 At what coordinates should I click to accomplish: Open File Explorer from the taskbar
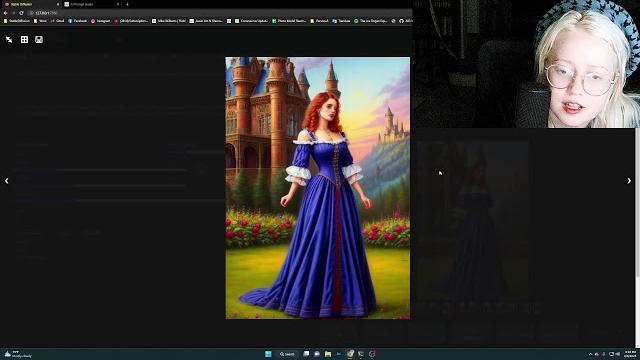point(328,354)
